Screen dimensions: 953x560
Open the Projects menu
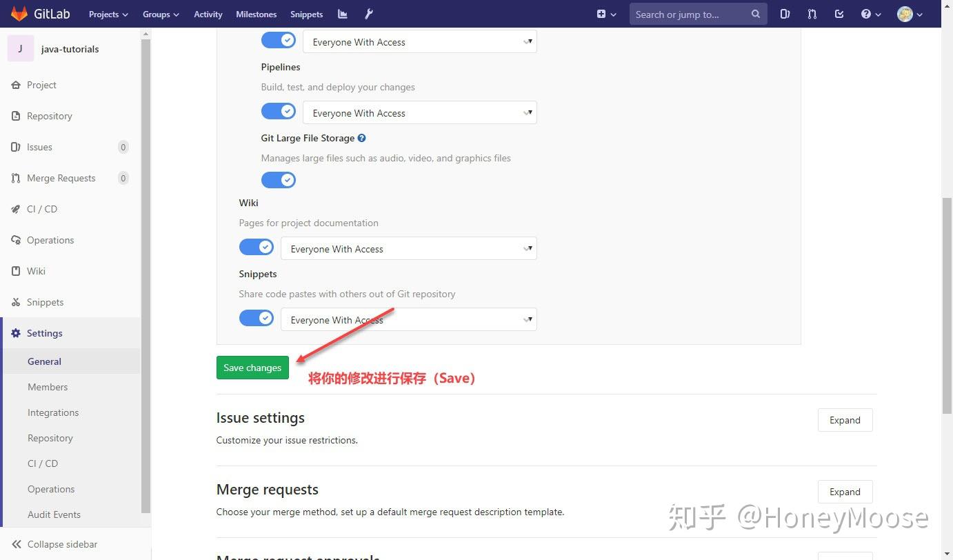(108, 14)
